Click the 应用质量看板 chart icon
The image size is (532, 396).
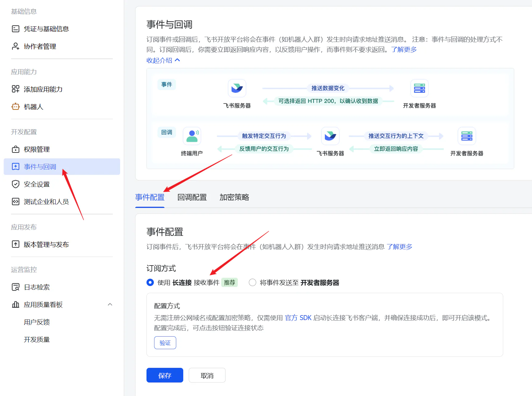coord(15,304)
